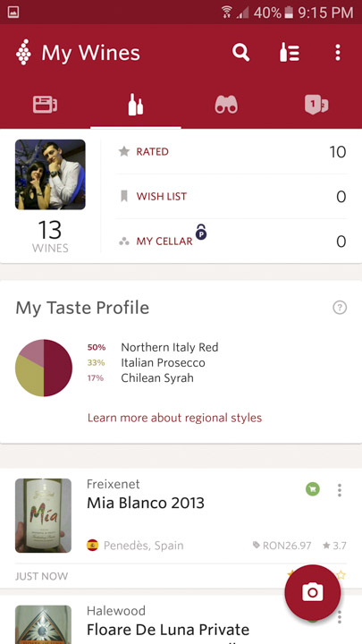362x644 pixels.
Task: Open the wine list sort icon
Action: click(x=290, y=53)
